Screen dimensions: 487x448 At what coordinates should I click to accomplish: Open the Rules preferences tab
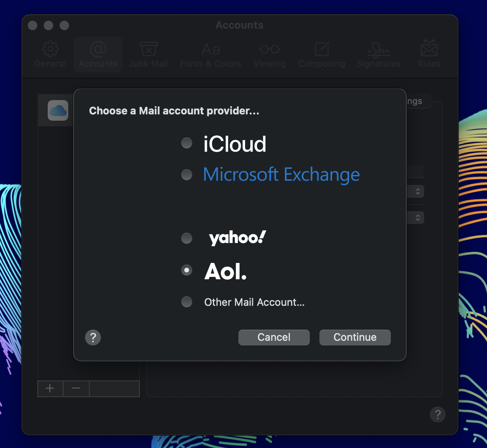429,54
